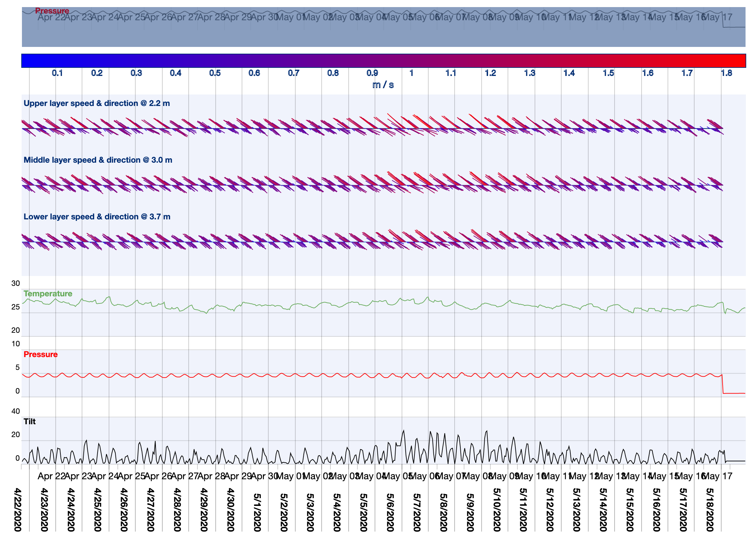Click the m/s unit label under colorbar
Image resolution: width=756 pixels, height=540 pixels.
coord(384,85)
